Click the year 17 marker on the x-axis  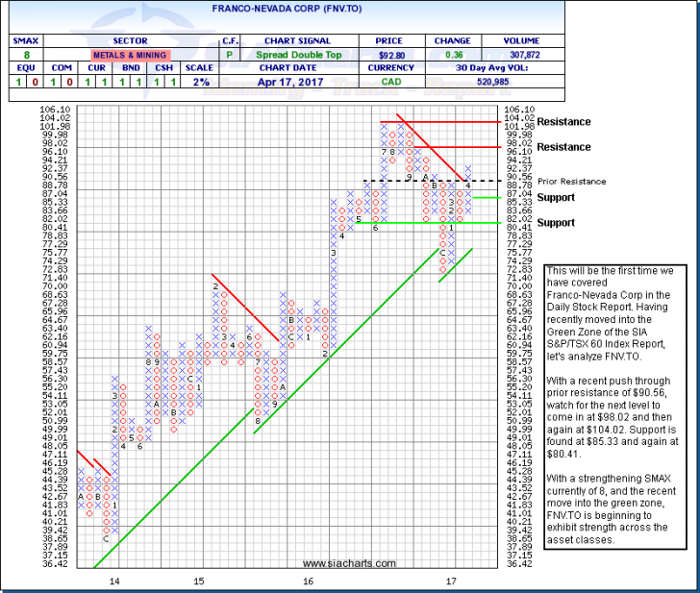450,581
